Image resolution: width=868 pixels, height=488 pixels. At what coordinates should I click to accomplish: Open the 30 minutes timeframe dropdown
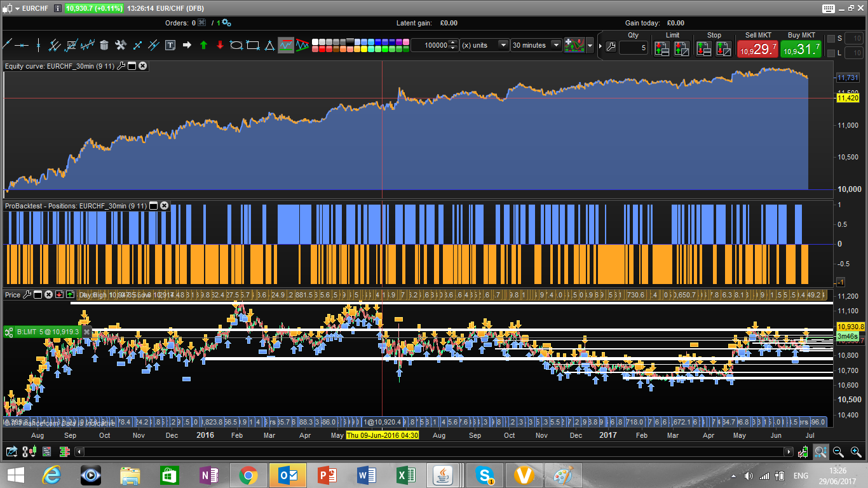coord(537,45)
